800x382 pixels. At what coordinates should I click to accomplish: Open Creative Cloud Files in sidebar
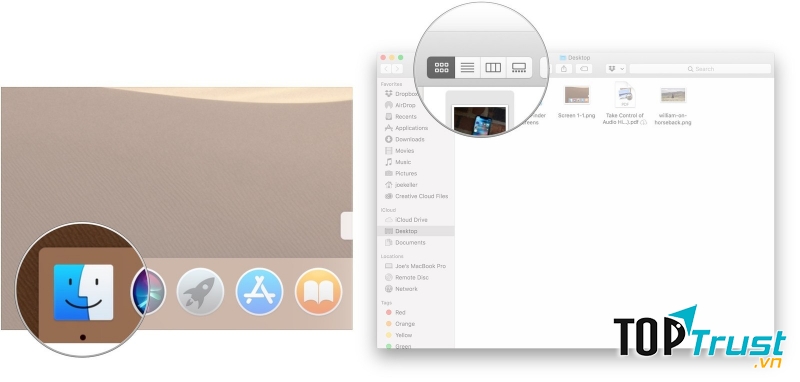tap(416, 196)
